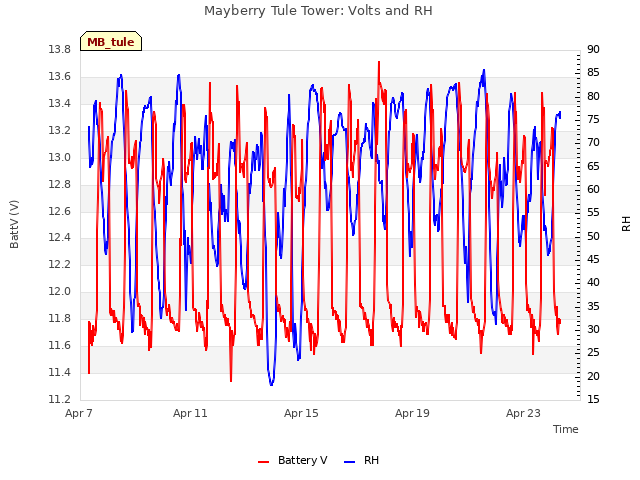Image resolution: width=640 pixels, height=480 pixels.
Task: Click the 15 right axis value
Action: 593,399
